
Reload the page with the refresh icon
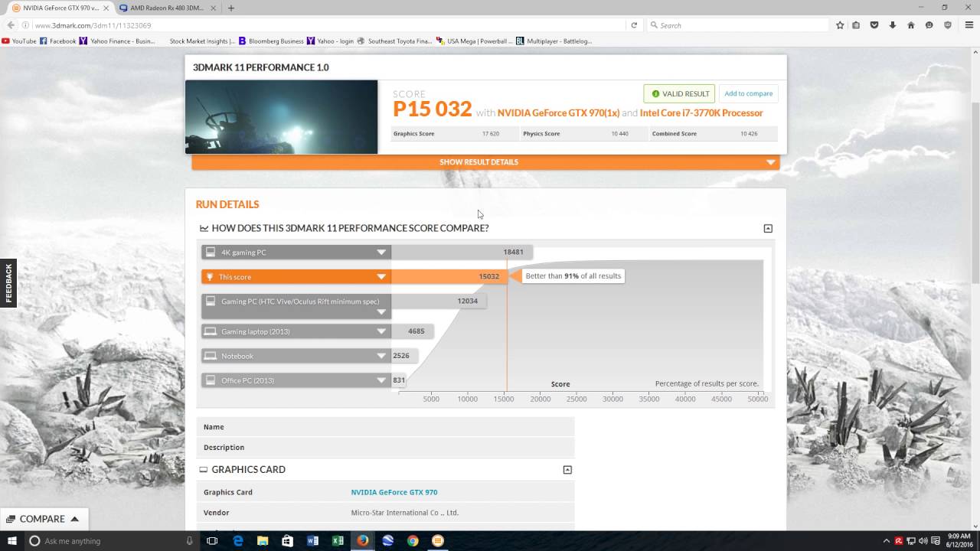[634, 25]
